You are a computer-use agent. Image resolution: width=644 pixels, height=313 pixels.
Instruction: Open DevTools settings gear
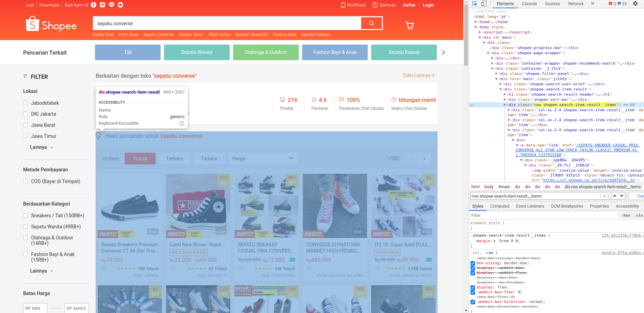coord(635,4)
